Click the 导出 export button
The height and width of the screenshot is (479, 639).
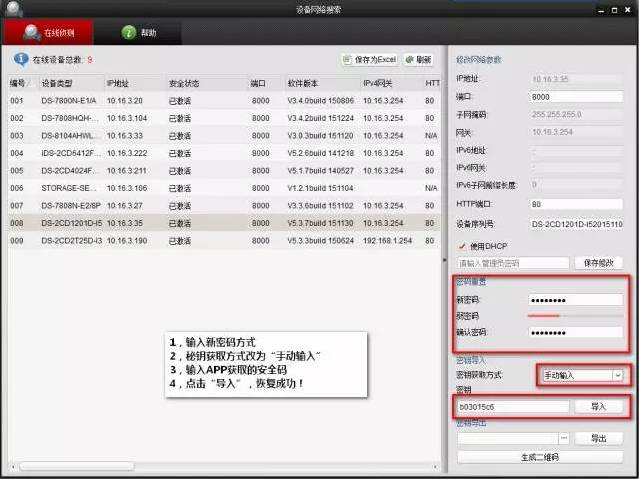(599, 438)
